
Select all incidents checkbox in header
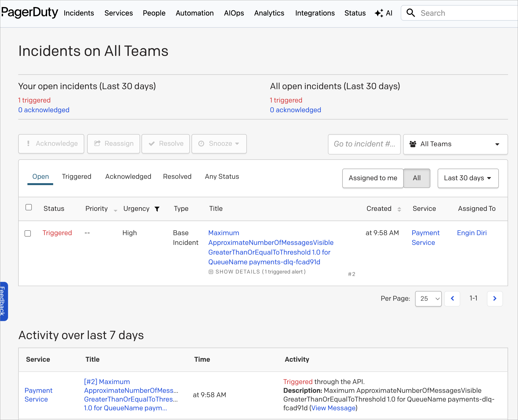tap(29, 207)
